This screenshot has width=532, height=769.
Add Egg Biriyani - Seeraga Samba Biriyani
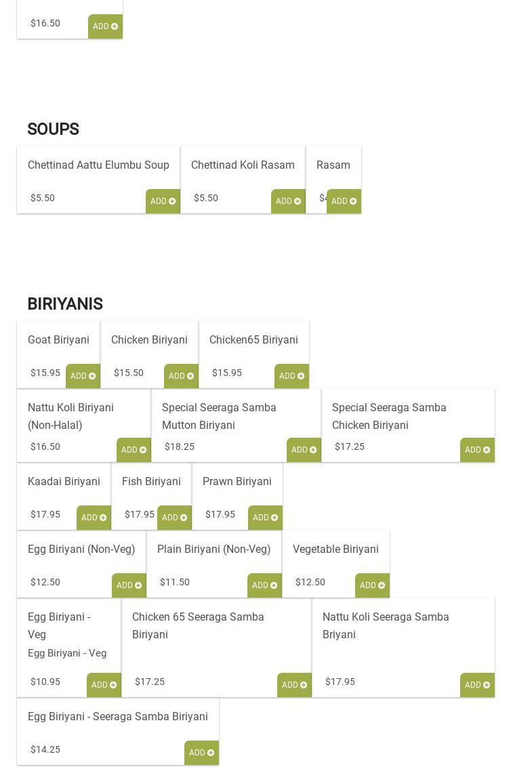click(201, 753)
